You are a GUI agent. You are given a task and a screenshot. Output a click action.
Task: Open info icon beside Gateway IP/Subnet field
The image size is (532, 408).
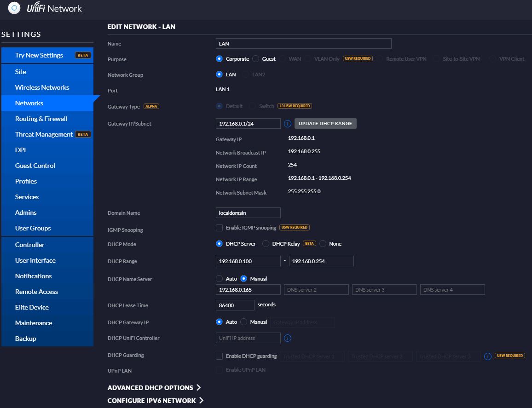[x=287, y=124]
